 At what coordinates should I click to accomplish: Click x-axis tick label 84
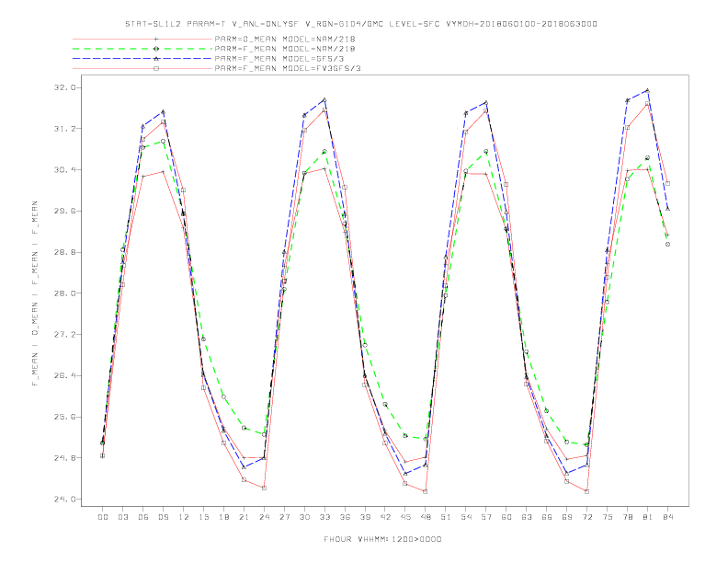point(668,517)
